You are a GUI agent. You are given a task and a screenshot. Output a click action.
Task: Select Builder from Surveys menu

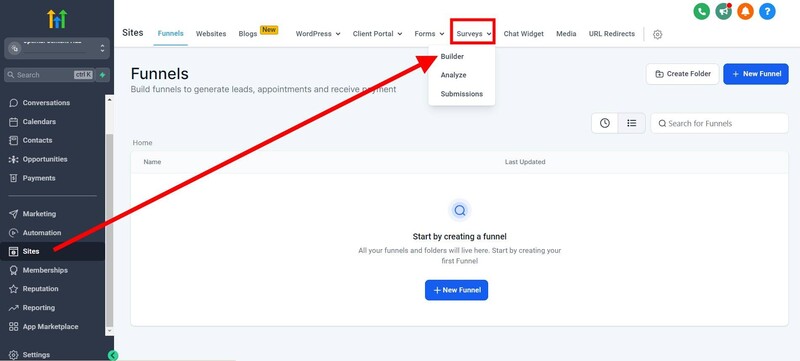click(x=452, y=57)
